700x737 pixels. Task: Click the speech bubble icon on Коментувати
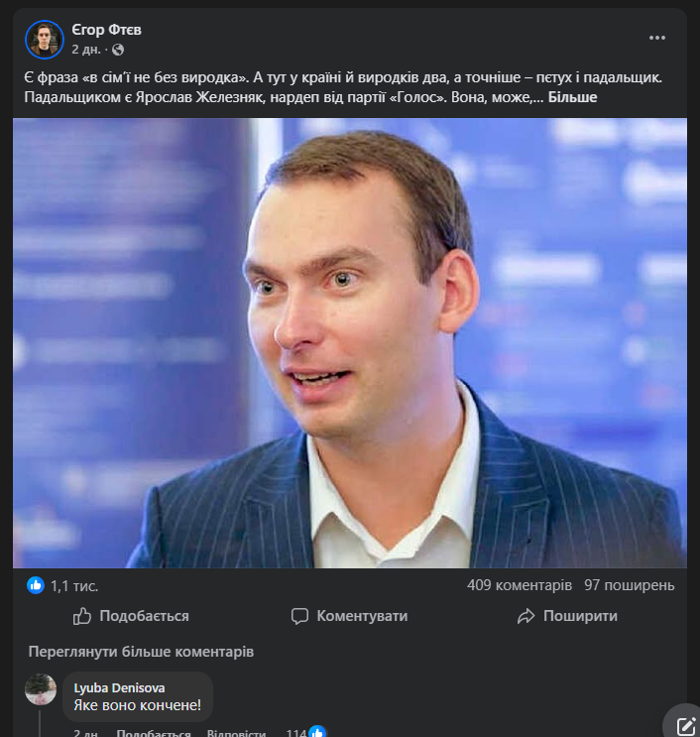299,616
